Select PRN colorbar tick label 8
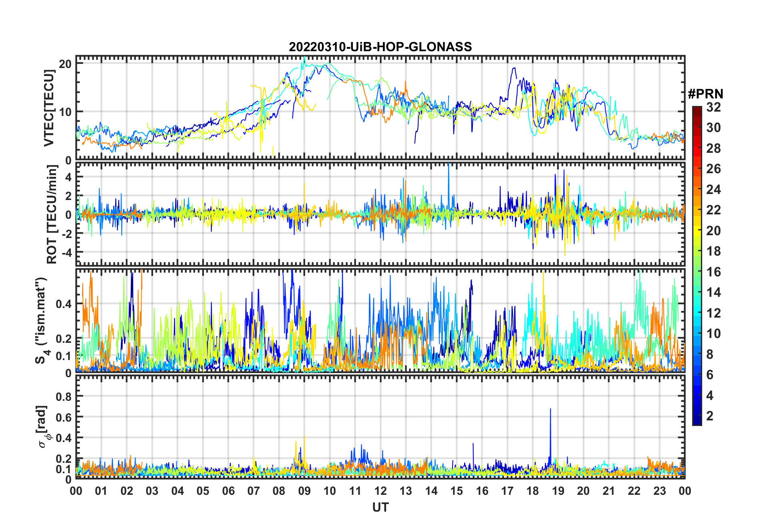This screenshot has width=761, height=532. click(x=710, y=354)
